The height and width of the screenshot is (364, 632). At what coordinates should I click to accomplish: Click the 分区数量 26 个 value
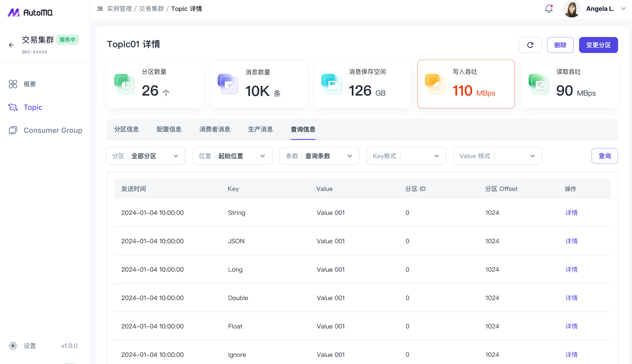156,91
